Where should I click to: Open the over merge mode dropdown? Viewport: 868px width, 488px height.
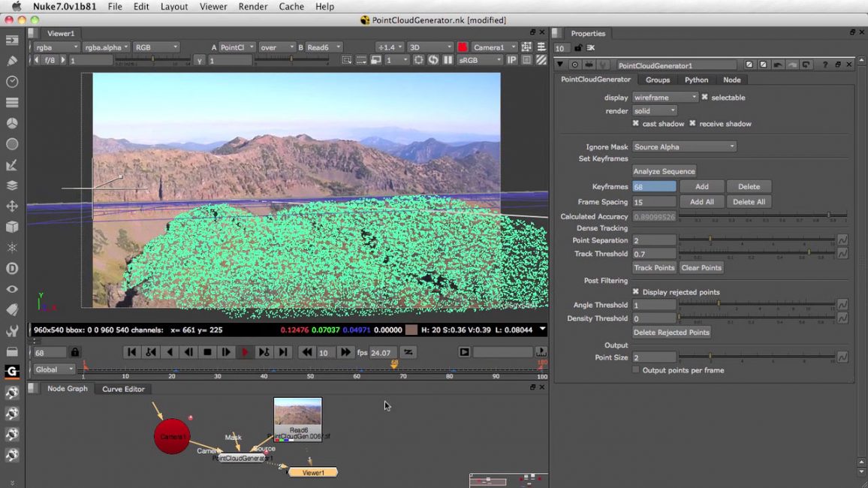point(277,47)
